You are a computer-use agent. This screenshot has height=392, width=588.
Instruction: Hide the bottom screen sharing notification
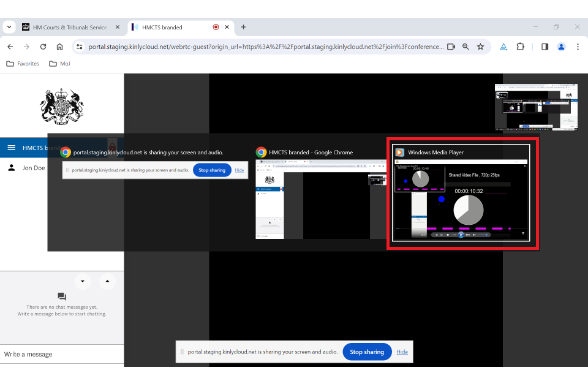[x=402, y=352]
